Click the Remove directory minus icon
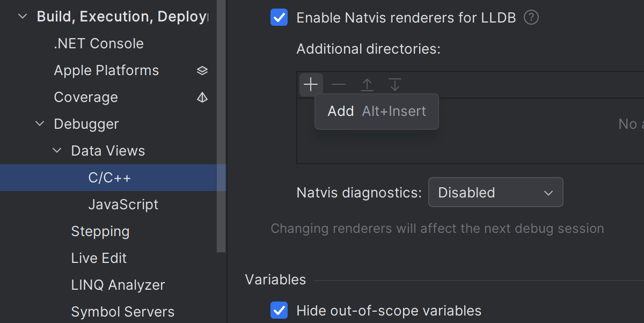 pyautogui.click(x=339, y=85)
